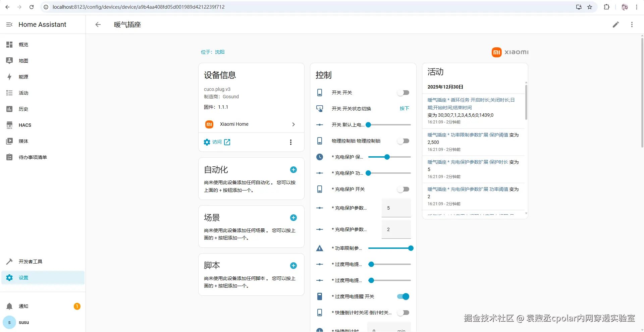
Task: Click the browser address bar URL
Action: coord(139,7)
